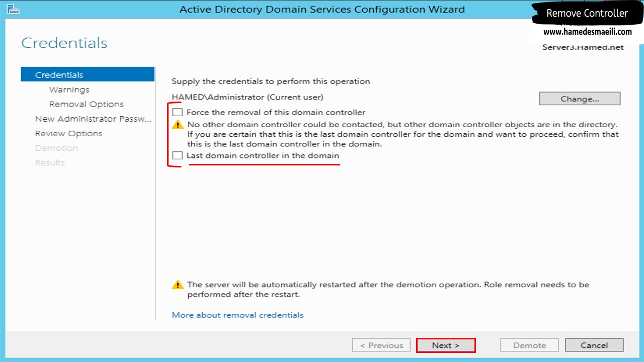Go to Removal Options step
Image resolution: width=644 pixels, height=362 pixels.
(86, 104)
